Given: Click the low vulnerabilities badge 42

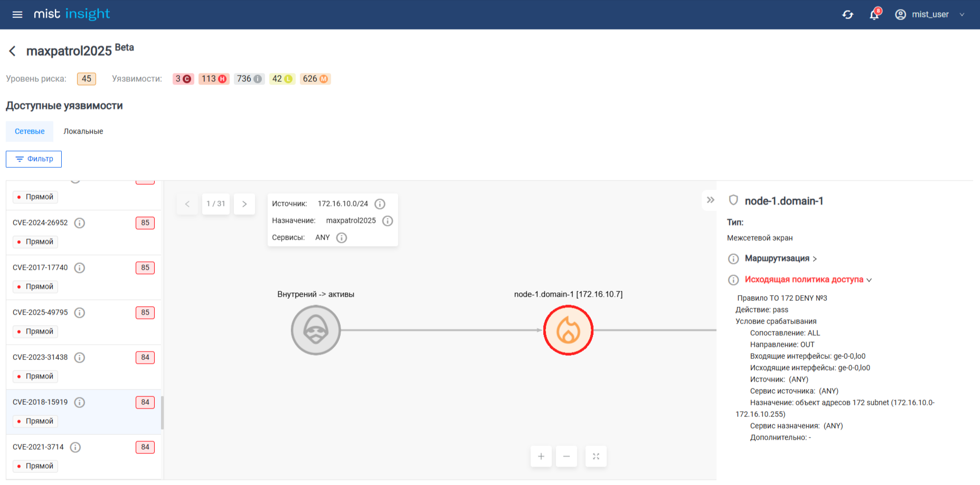Looking at the screenshot, I should click(282, 79).
